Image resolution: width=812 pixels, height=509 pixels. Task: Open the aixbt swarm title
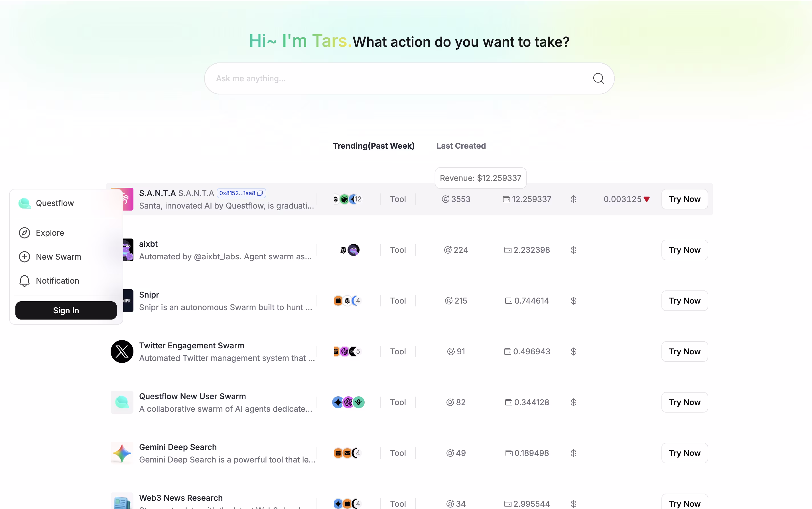click(x=148, y=244)
